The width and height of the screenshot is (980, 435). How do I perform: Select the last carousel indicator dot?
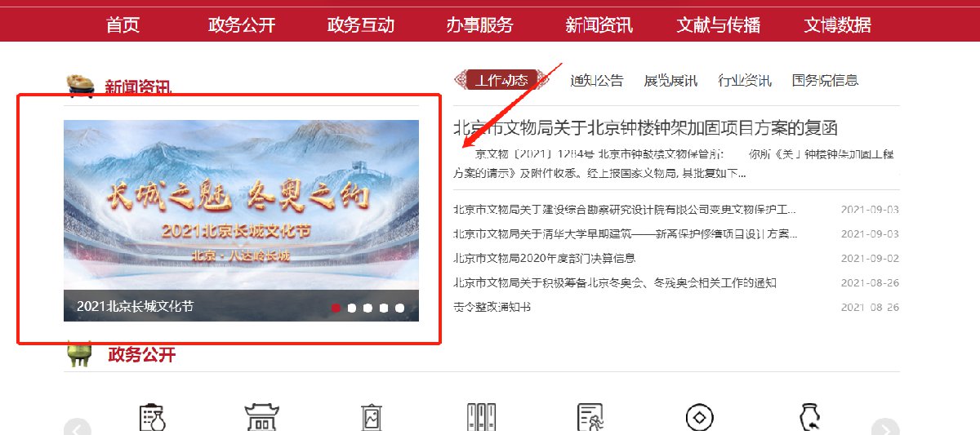pyautogui.click(x=399, y=308)
